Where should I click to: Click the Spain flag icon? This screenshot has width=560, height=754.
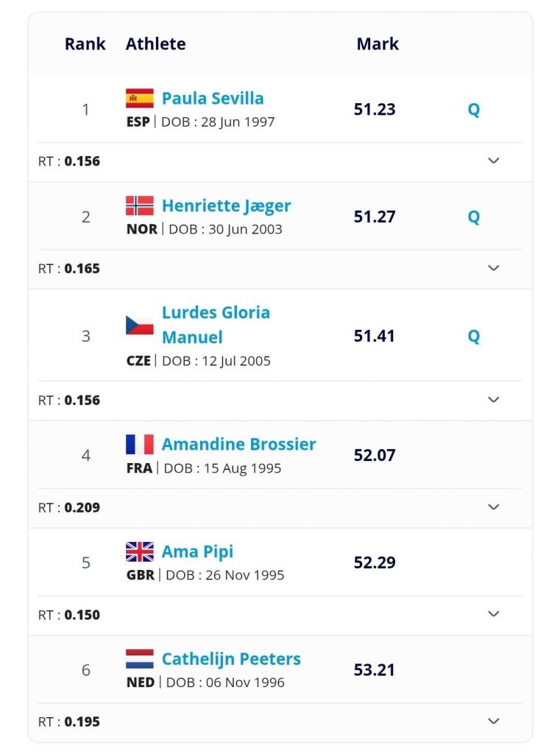(x=140, y=99)
